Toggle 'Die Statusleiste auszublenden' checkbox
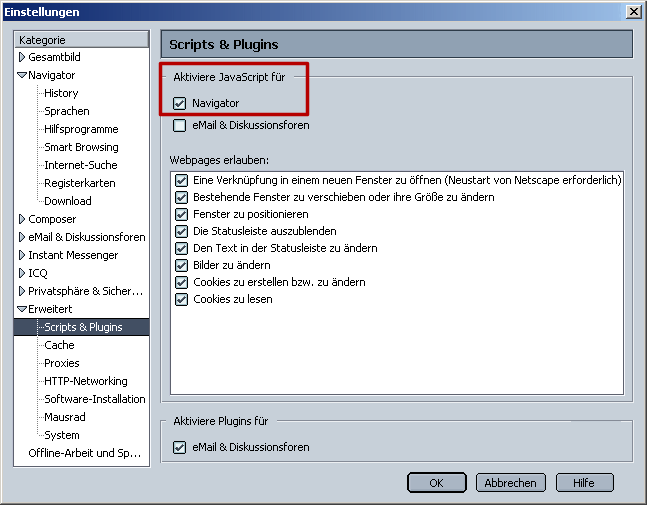This screenshot has width=647, height=505. (x=181, y=231)
